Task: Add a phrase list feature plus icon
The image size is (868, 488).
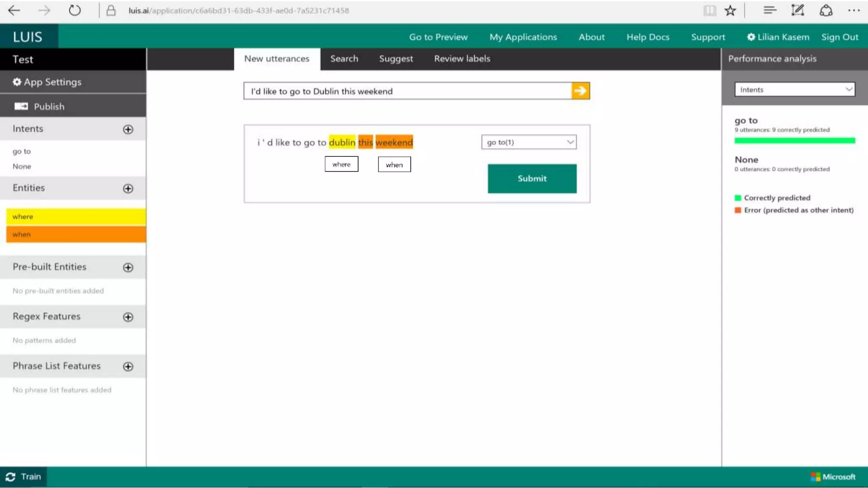Action: click(x=128, y=366)
